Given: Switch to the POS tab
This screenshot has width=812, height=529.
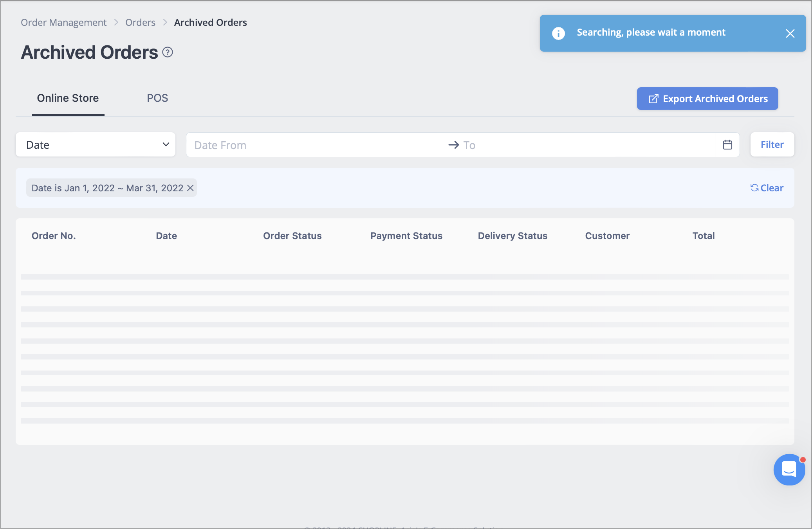Looking at the screenshot, I should tap(157, 98).
